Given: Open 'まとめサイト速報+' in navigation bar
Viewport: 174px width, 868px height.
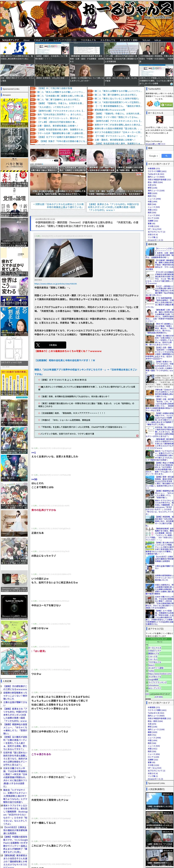Looking at the screenshot, I should pos(129,40).
